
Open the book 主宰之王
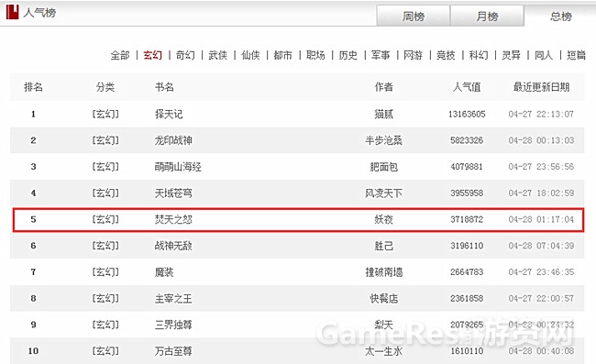pyautogui.click(x=173, y=298)
